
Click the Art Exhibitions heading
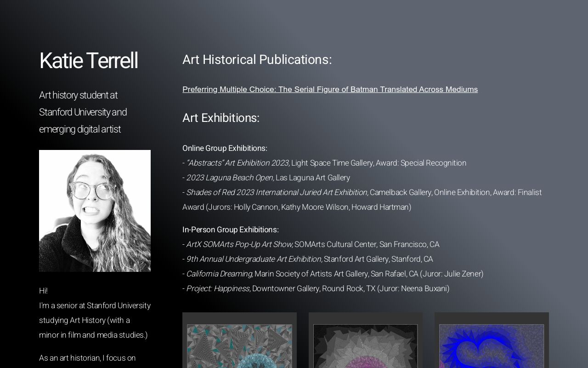(221, 118)
